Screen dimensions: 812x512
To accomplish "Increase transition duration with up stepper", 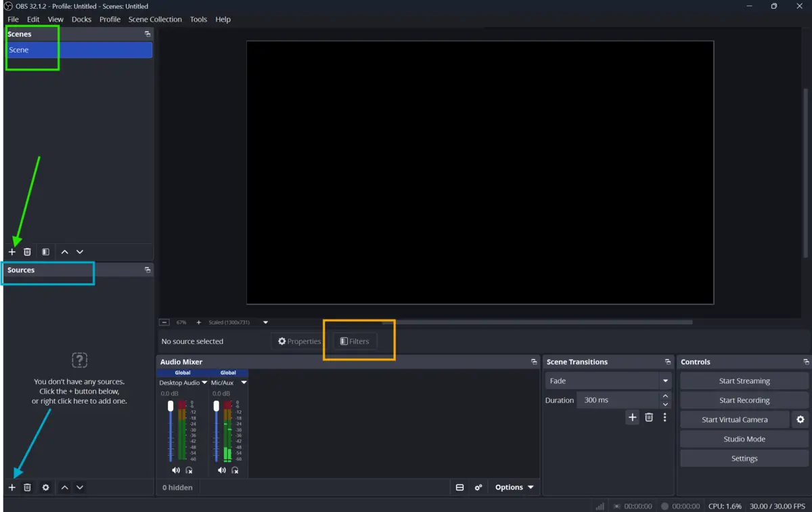I will pos(665,396).
